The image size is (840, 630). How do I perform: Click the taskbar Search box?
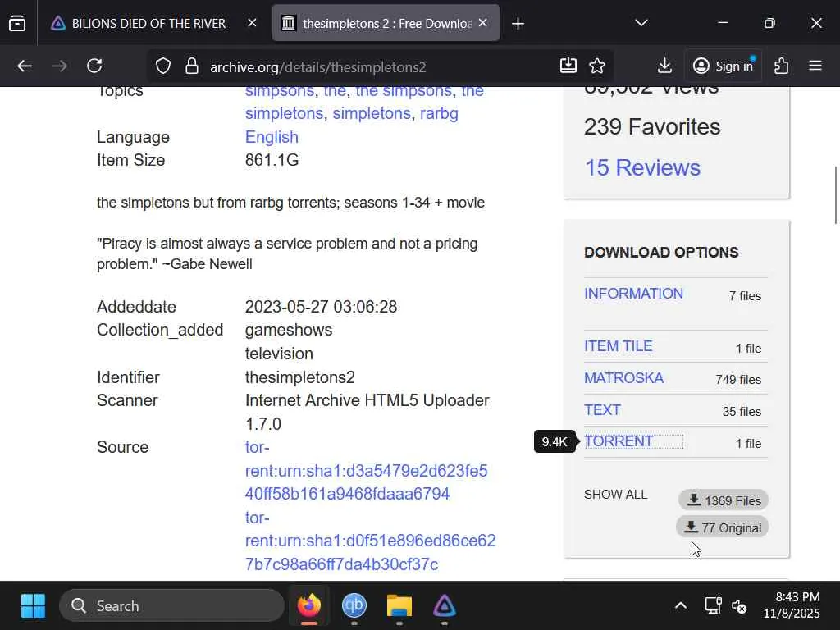(171, 606)
